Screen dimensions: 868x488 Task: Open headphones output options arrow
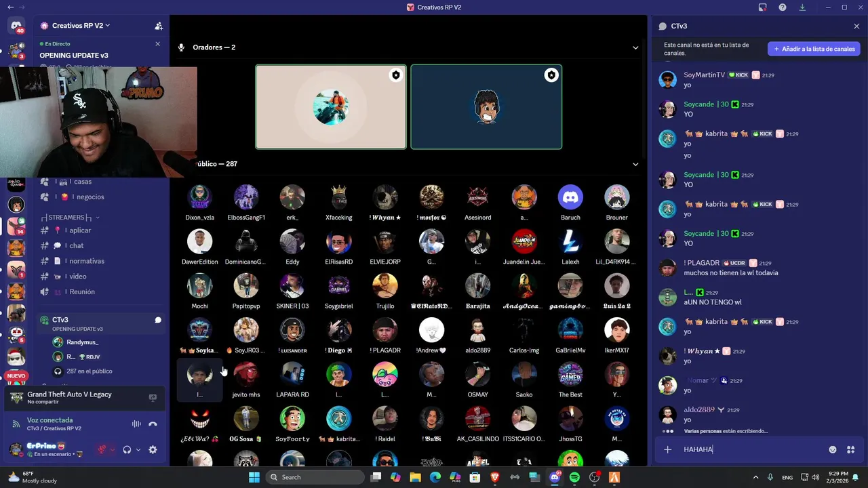tap(138, 449)
